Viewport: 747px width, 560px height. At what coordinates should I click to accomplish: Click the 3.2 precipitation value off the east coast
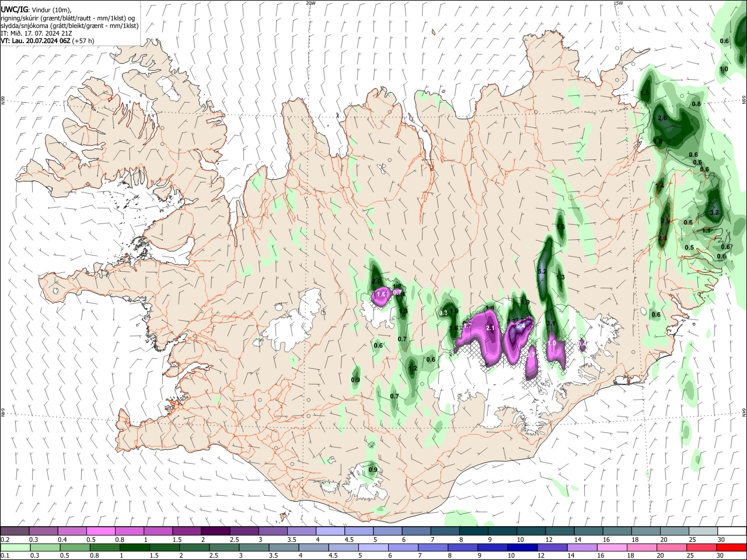(x=714, y=212)
